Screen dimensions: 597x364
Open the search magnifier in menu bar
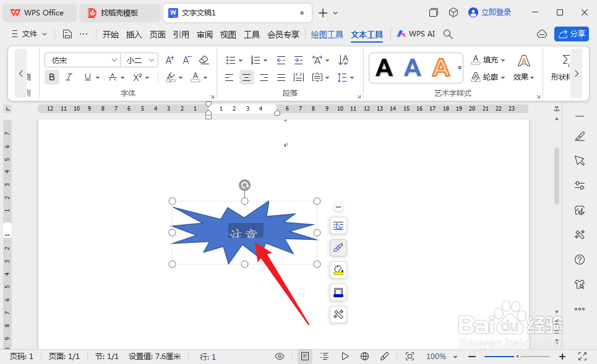[448, 34]
